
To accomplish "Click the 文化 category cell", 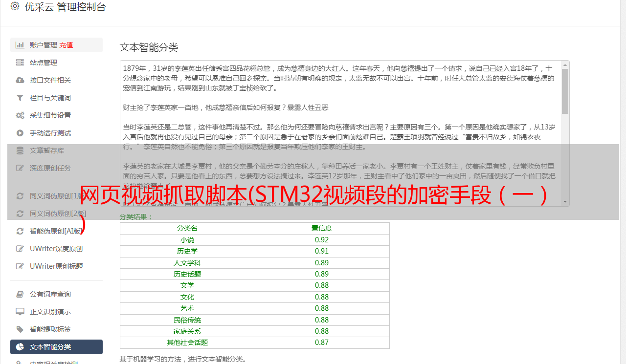I will pyautogui.click(x=187, y=297).
